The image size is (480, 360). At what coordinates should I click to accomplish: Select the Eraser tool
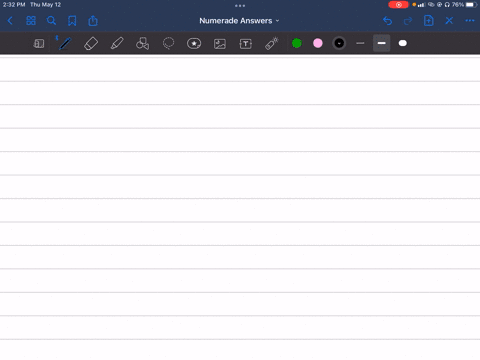[91, 43]
